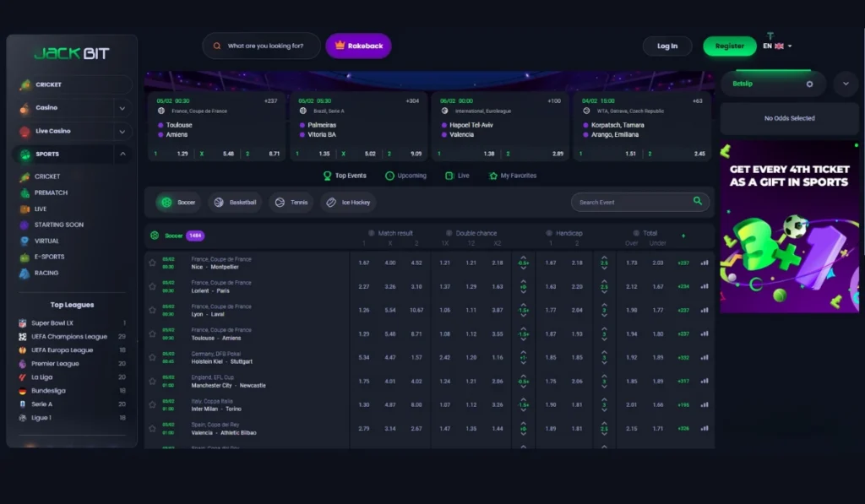Open statistics icon for Manchester City - Newcastle
Image resolution: width=865 pixels, height=504 pixels.
click(x=705, y=381)
